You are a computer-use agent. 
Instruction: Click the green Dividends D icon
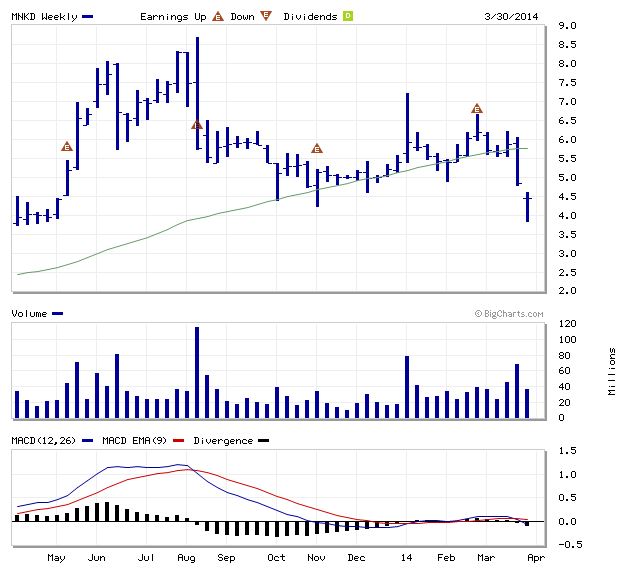click(348, 16)
